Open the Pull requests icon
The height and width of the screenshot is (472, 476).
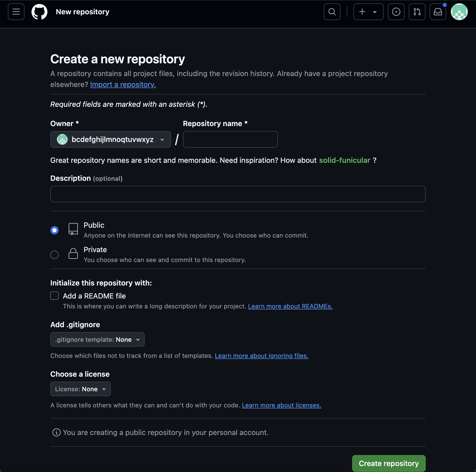click(x=417, y=12)
